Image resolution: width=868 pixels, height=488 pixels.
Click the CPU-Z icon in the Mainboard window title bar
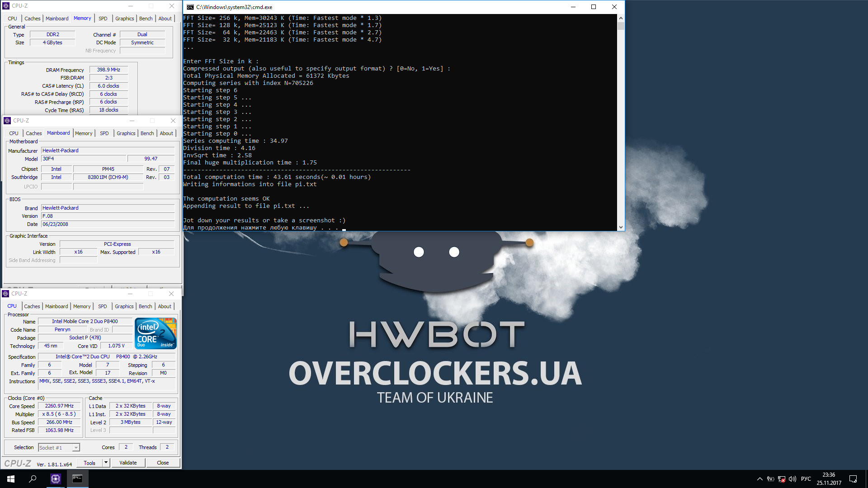[x=7, y=121]
